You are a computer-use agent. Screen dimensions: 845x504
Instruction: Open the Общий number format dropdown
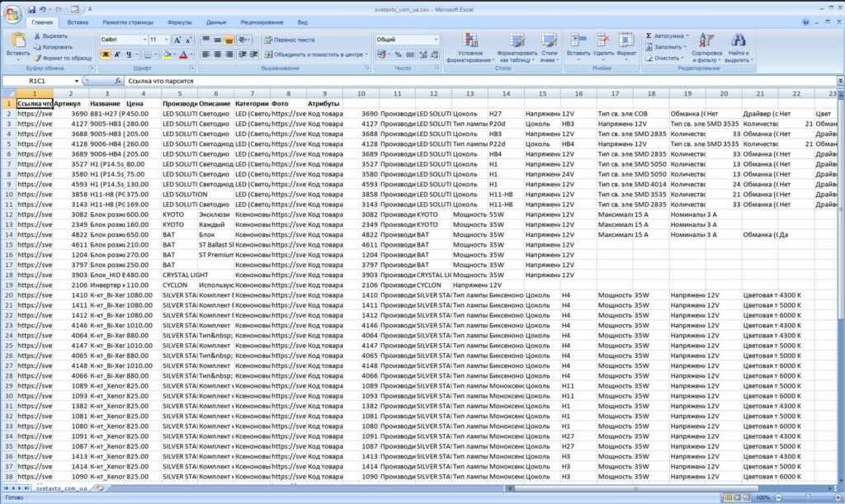(x=436, y=40)
